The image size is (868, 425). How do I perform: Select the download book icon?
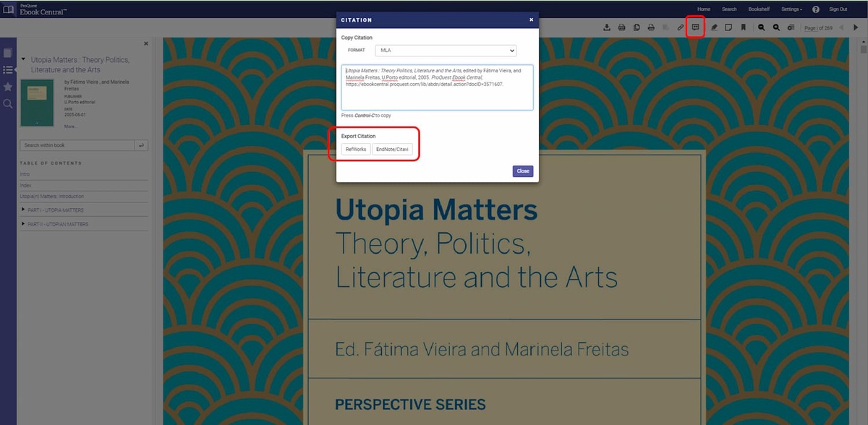[x=608, y=27]
